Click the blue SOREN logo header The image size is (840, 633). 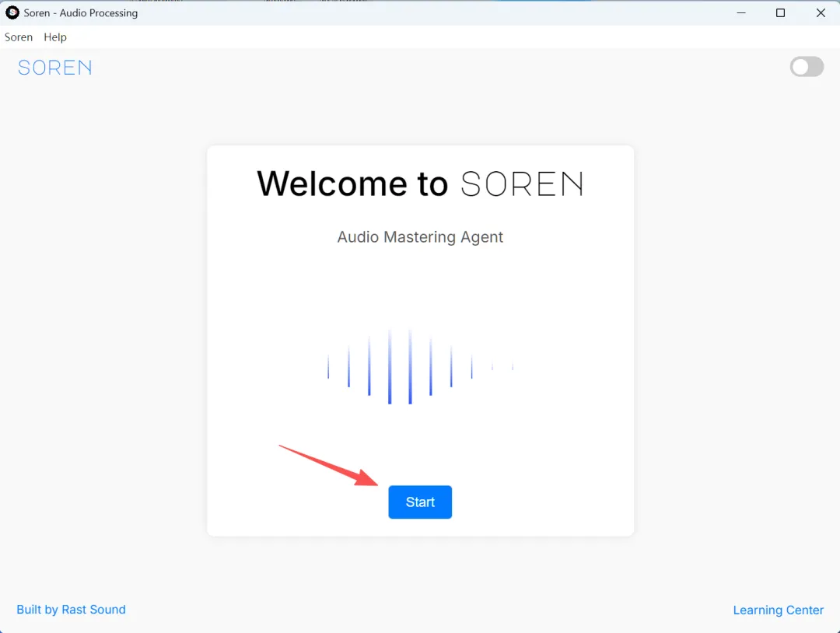[x=54, y=68]
